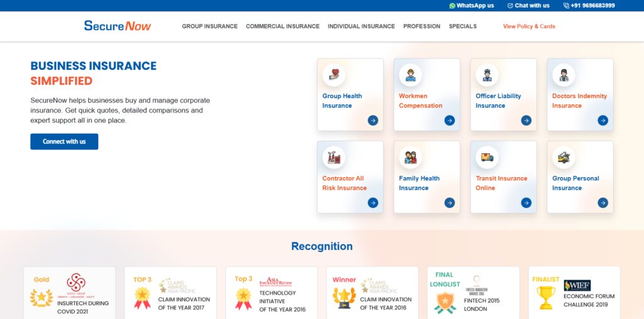The width and height of the screenshot is (644, 319).
Task: Click text TECHNOLOGY INITIATIVE OF THE YEAR 2016
Action: 282,301
